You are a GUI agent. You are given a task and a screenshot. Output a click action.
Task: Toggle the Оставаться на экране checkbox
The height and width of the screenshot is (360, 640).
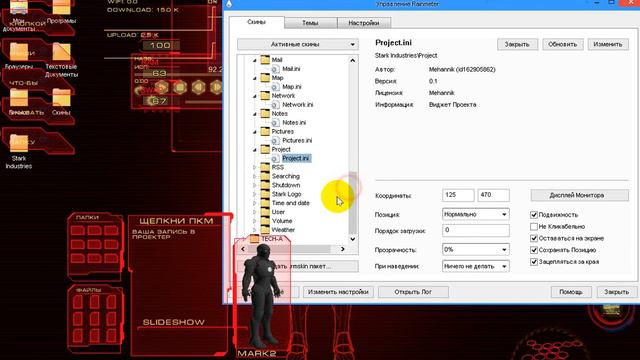click(534, 238)
